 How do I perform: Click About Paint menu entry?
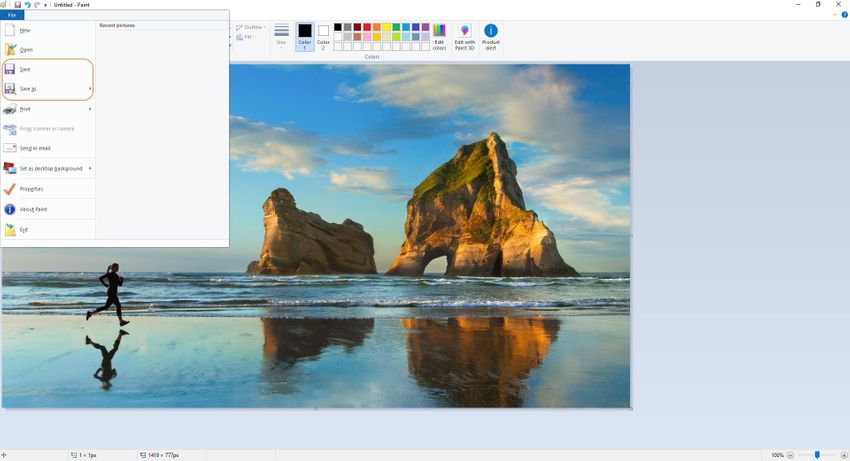(x=33, y=209)
